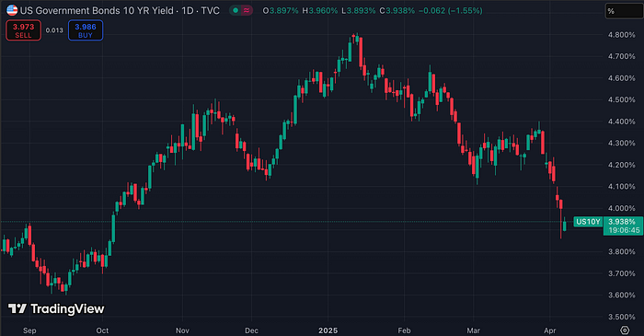Click the 4.200% price axis label

621,165
